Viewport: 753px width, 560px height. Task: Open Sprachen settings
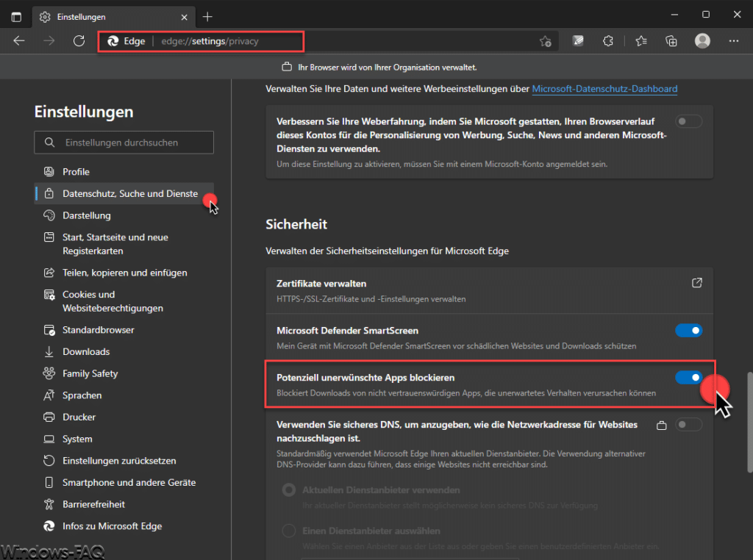(x=124, y=395)
